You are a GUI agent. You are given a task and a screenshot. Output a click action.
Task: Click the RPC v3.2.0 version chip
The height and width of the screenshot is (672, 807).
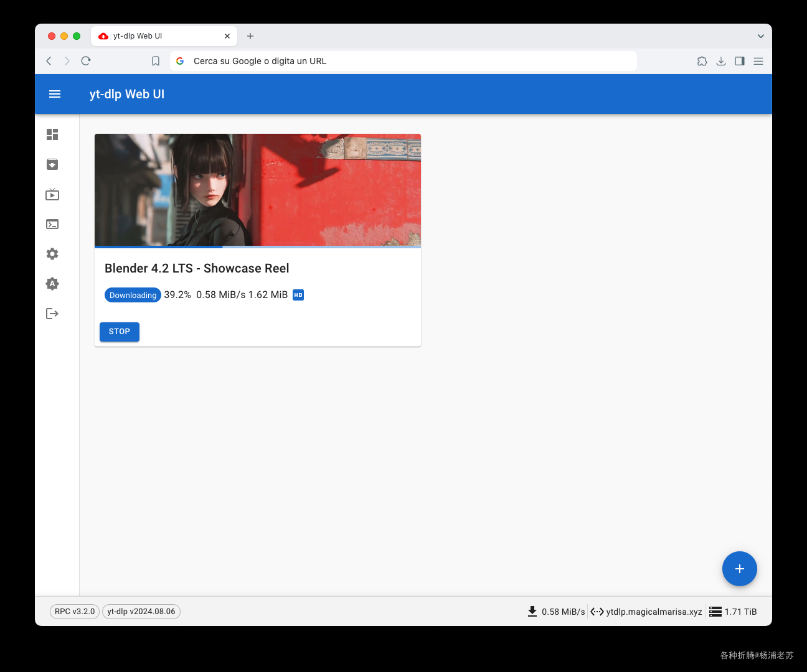pyautogui.click(x=75, y=612)
